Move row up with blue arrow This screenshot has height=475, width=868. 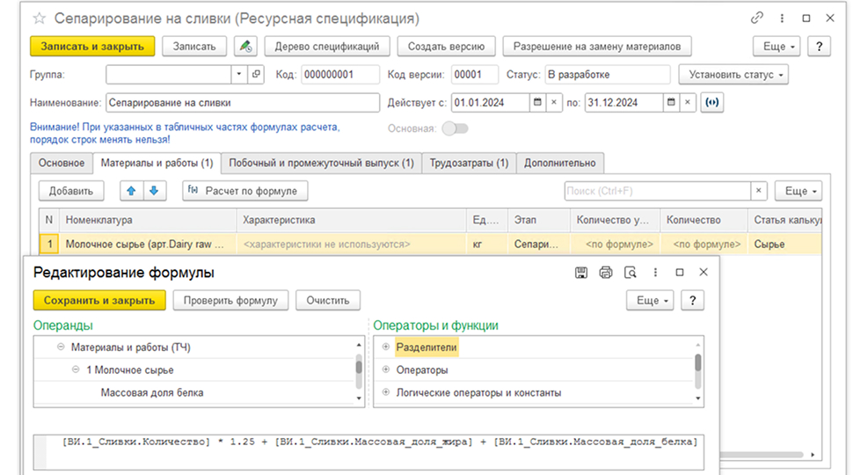tap(131, 191)
